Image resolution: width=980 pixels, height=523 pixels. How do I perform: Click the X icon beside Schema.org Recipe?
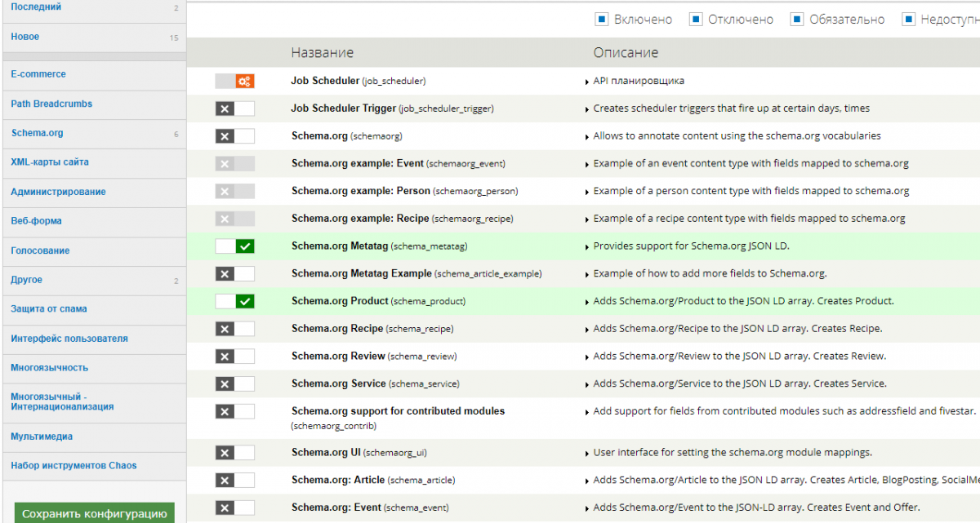pyautogui.click(x=225, y=329)
